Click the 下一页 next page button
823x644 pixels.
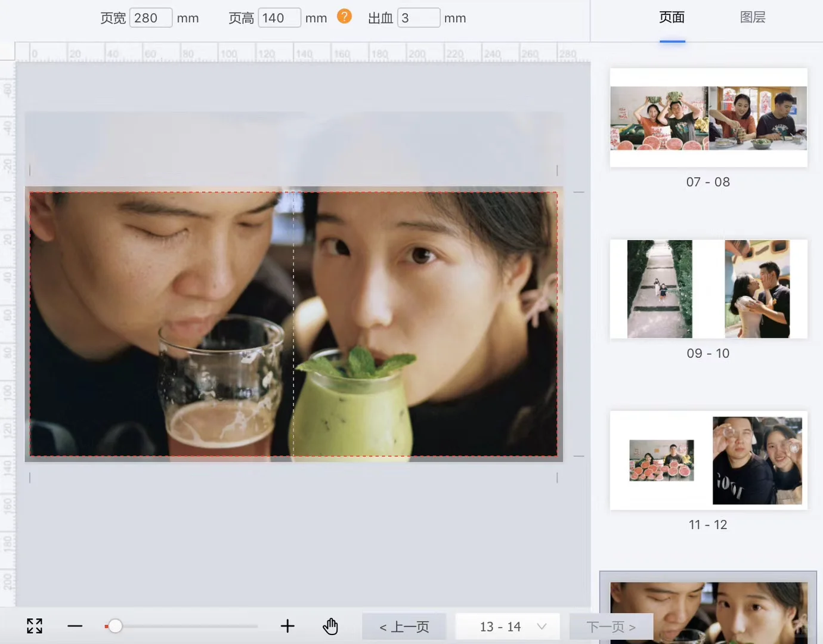(611, 627)
